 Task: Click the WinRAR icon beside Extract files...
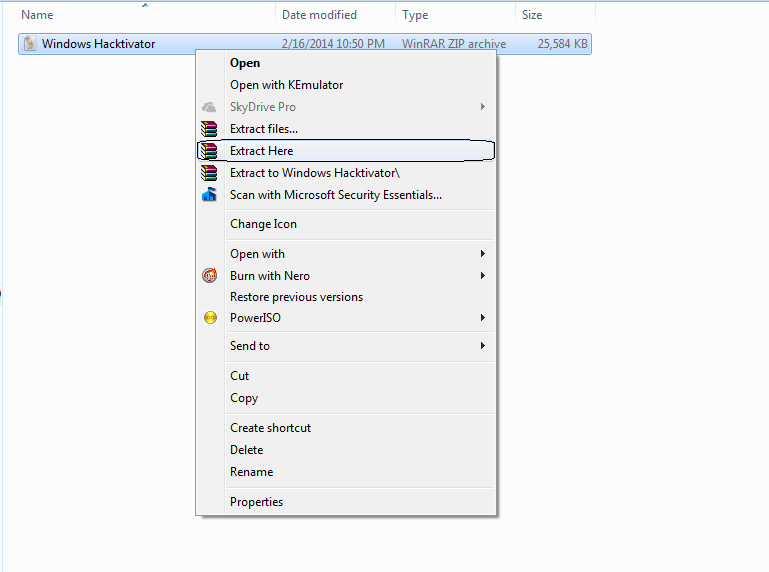click(209, 129)
